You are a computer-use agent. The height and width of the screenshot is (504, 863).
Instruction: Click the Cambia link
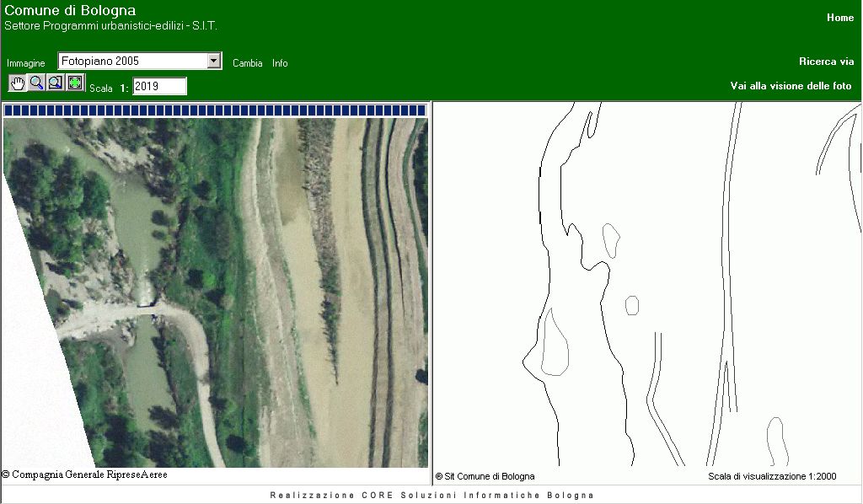pos(247,63)
